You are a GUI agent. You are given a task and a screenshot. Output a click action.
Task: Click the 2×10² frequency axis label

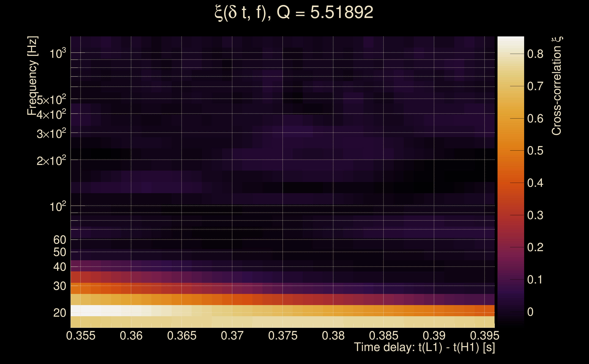(x=51, y=161)
